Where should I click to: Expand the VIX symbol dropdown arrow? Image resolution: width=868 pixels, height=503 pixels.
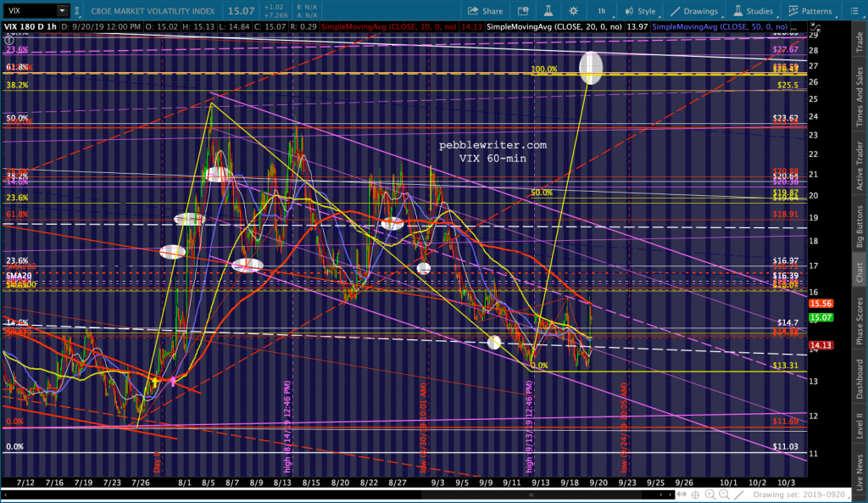tap(62, 10)
